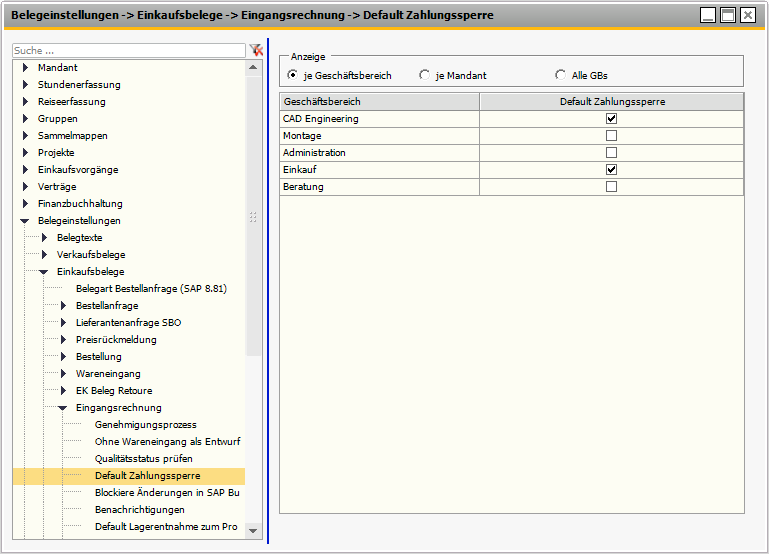769x554 pixels.
Task: Click the clear search filter icon
Action: tap(256, 50)
